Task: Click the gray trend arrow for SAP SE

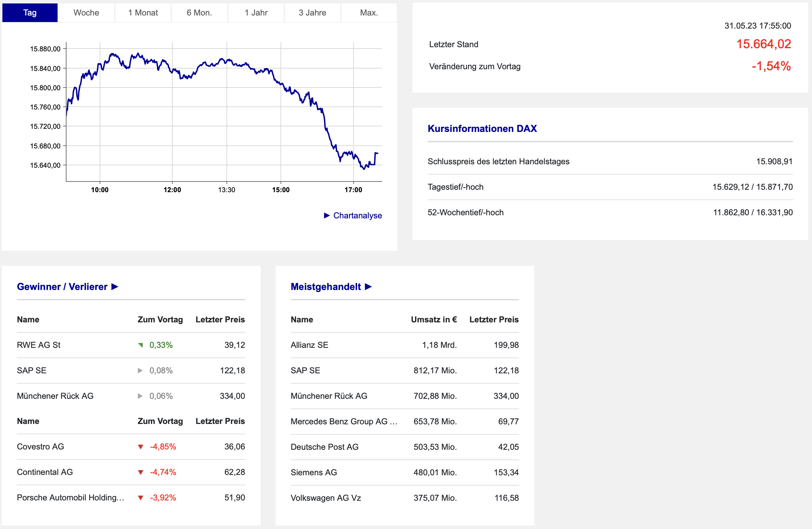Action: pos(140,371)
